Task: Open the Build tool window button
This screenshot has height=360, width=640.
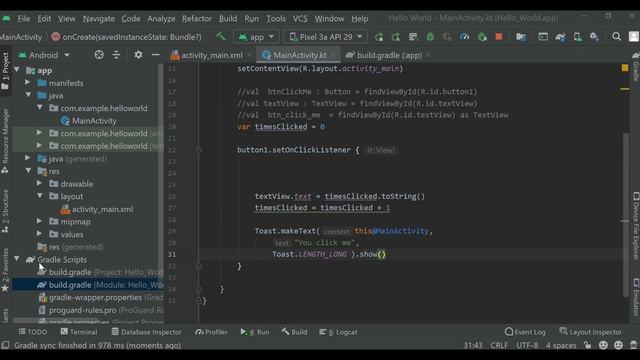Action: [294, 332]
